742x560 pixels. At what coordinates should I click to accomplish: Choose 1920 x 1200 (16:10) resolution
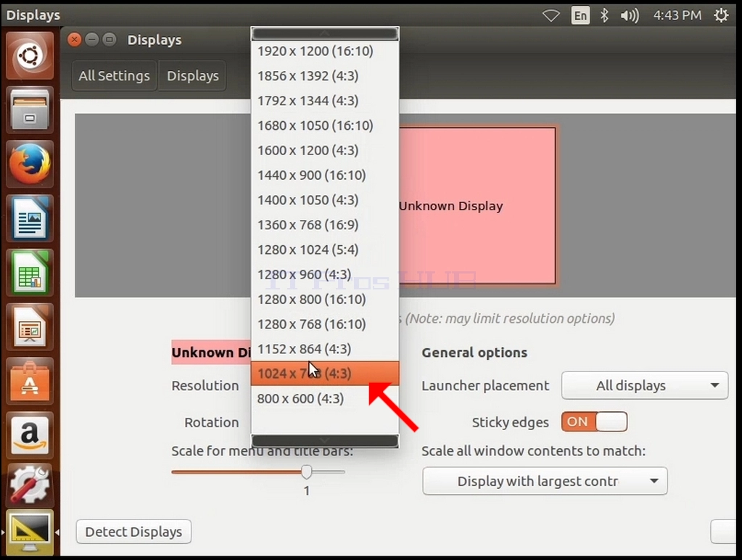pos(325,51)
